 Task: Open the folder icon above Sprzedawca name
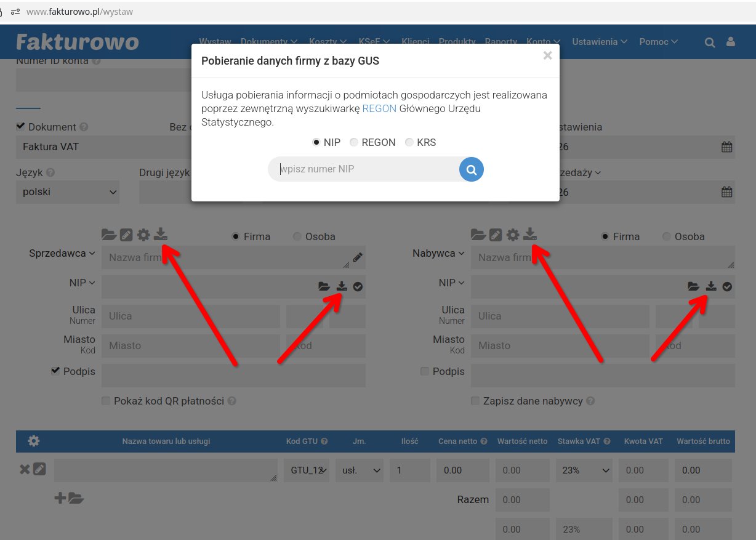[x=108, y=235]
